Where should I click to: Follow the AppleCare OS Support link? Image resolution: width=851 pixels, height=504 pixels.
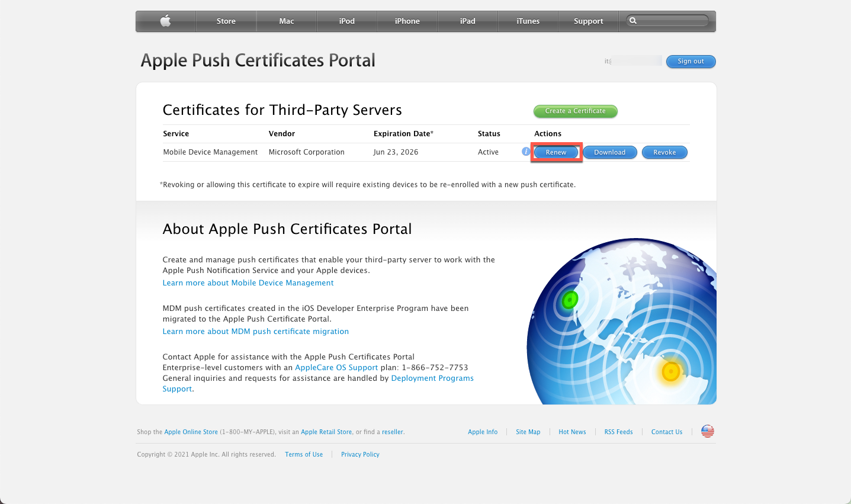click(336, 368)
